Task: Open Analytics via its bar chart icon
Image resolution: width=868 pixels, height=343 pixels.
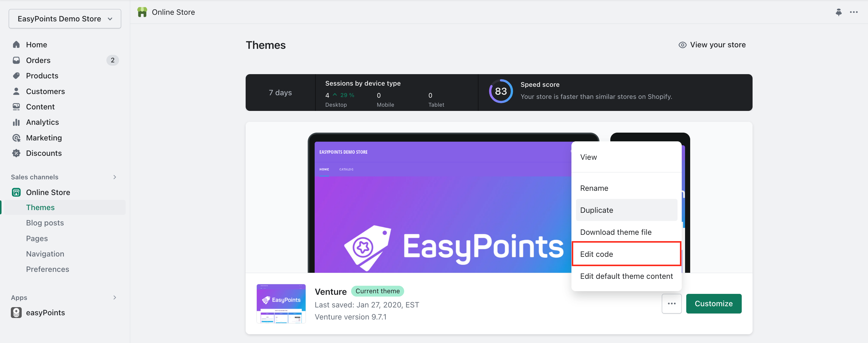Action: coord(16,122)
